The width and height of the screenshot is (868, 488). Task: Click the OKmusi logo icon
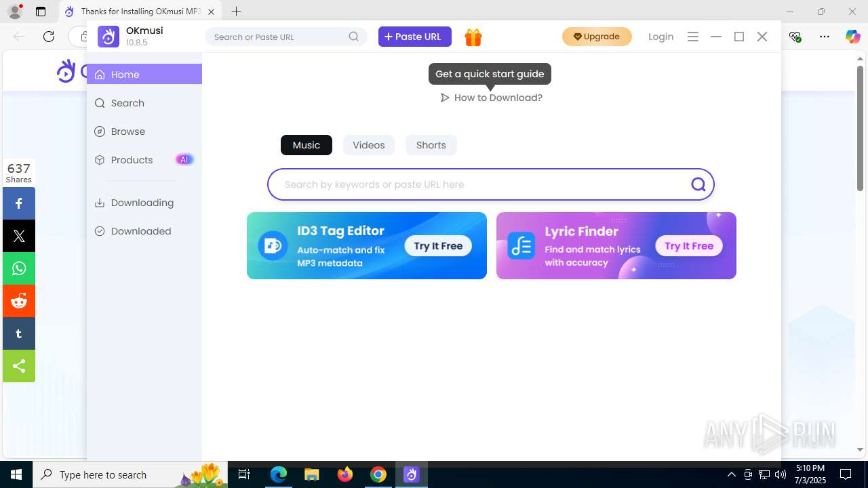108,37
